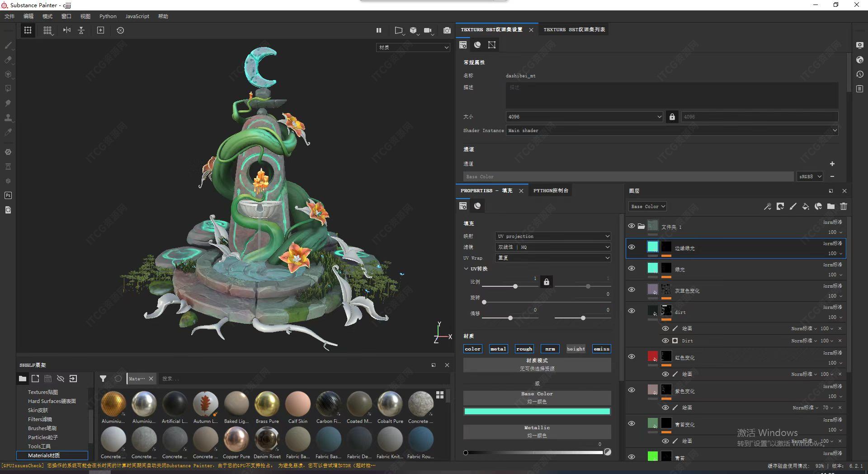Image resolution: width=868 pixels, height=474 pixels.
Task: Add a folder in layers panel
Action: coord(831,206)
